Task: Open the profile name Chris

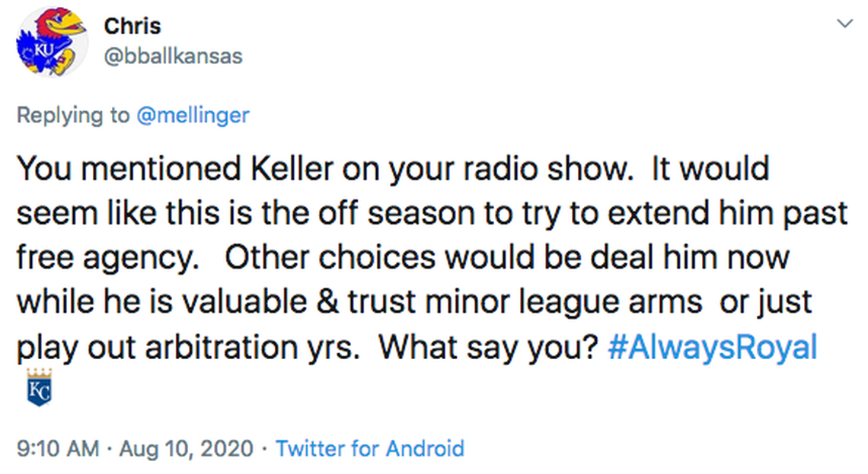Action: click(132, 26)
